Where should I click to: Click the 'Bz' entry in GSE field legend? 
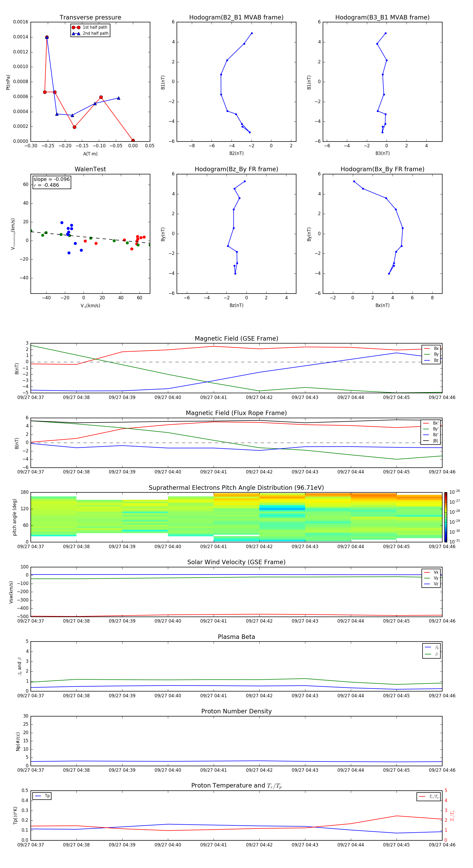click(x=431, y=360)
